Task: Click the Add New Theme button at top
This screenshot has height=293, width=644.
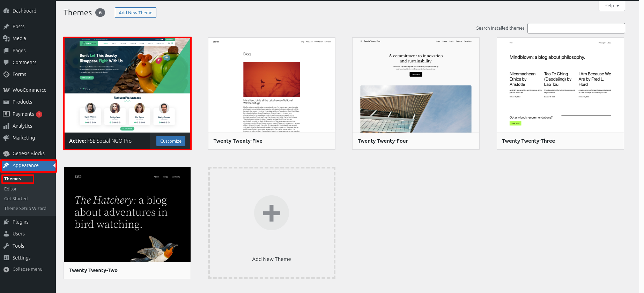Action: click(x=135, y=13)
